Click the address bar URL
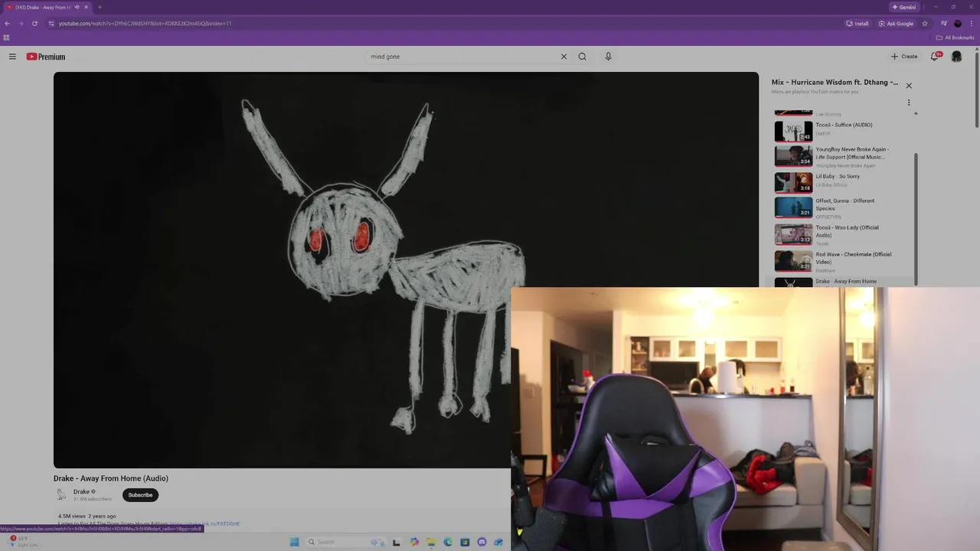Screen dimensions: 980x551 click(x=145, y=24)
